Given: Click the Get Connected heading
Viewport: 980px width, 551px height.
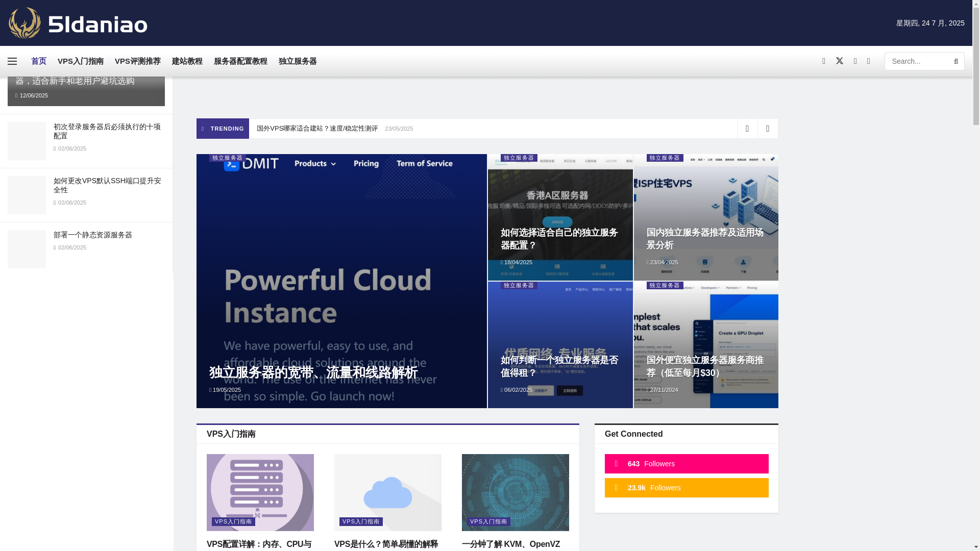Looking at the screenshot, I should [x=634, y=434].
